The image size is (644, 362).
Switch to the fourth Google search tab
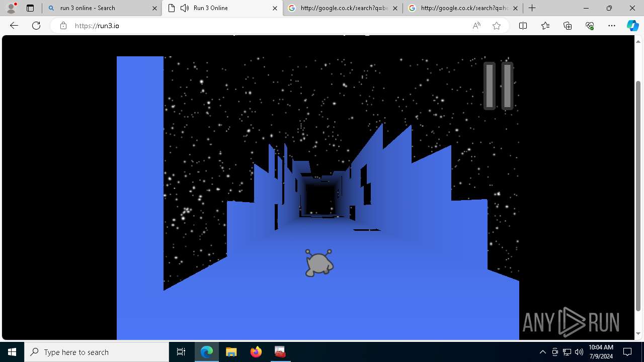[x=463, y=8]
